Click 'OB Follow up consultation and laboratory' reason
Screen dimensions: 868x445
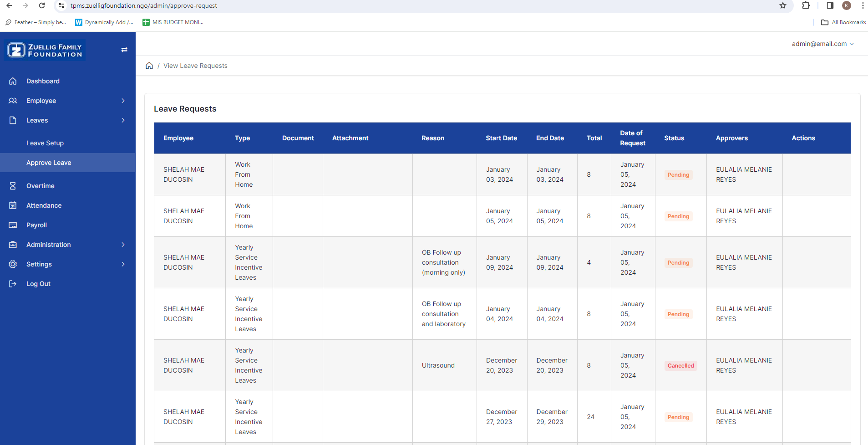click(444, 314)
